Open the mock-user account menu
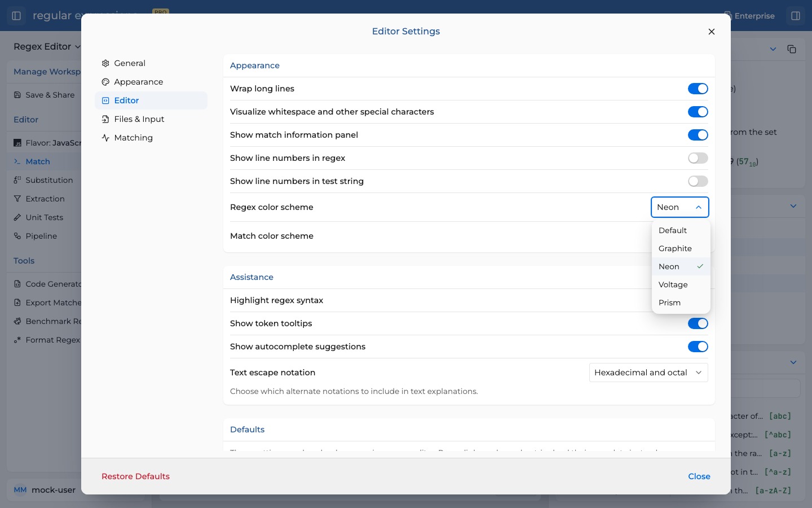The height and width of the screenshot is (508, 812). (x=44, y=490)
